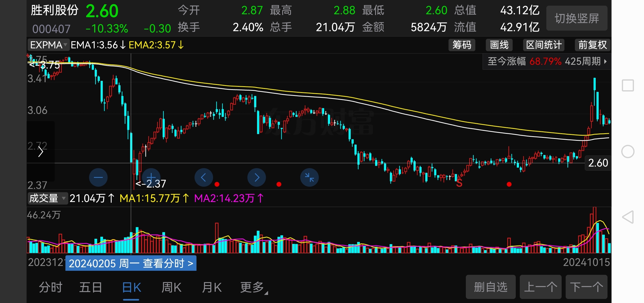This screenshot has height=303, width=644.
Task: Open the 成交量 indicator dropdown
Action: [x=47, y=198]
